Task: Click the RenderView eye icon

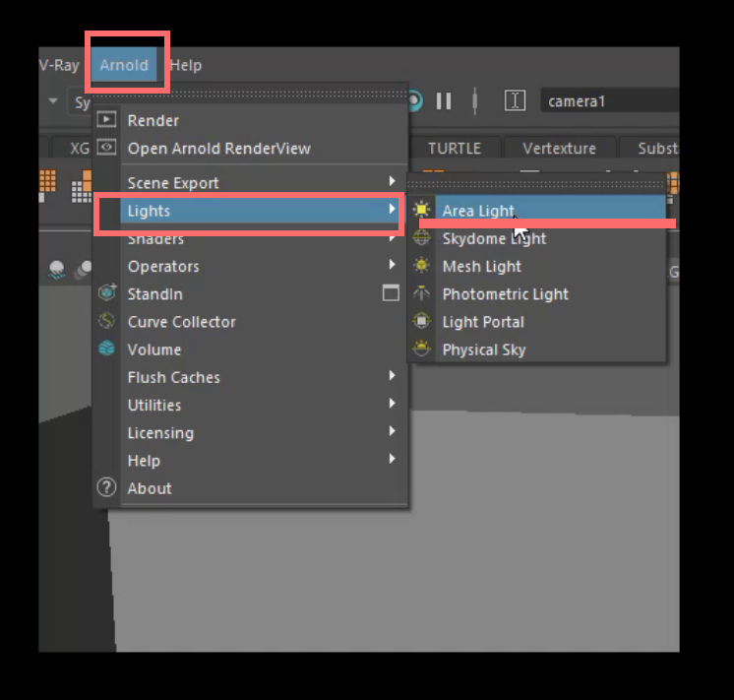Action: coord(106,147)
